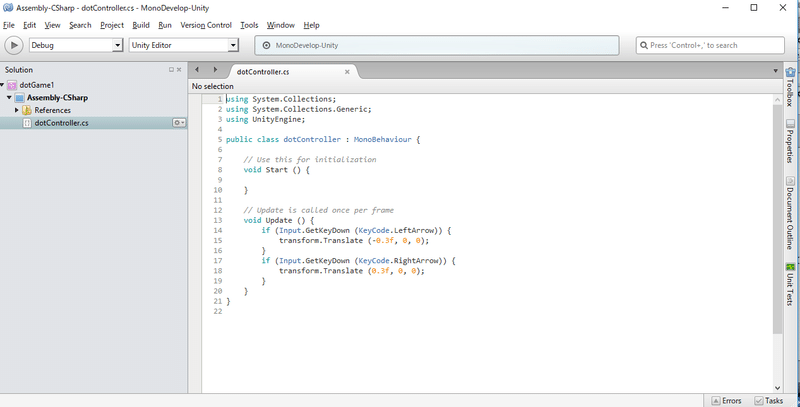Close the Solution pad

[179, 70]
